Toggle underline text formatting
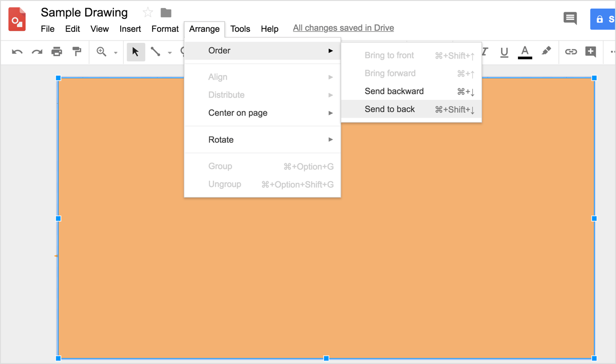This screenshot has height=364, width=616. tap(504, 52)
